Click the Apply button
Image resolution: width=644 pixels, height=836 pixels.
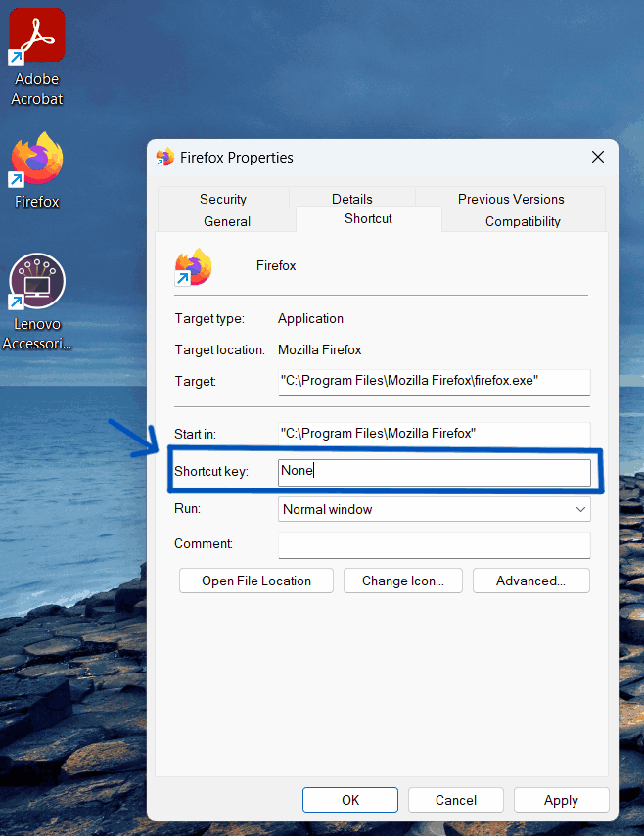[562, 800]
